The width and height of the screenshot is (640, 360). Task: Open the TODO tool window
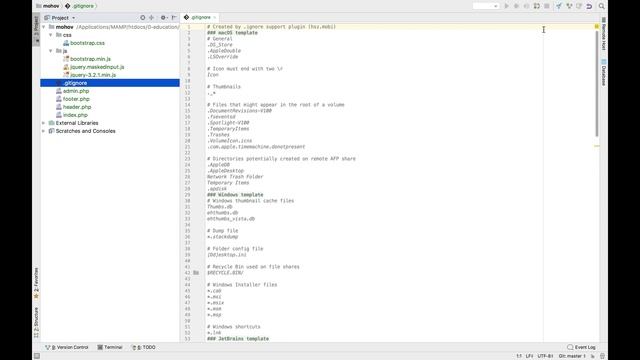point(144,347)
